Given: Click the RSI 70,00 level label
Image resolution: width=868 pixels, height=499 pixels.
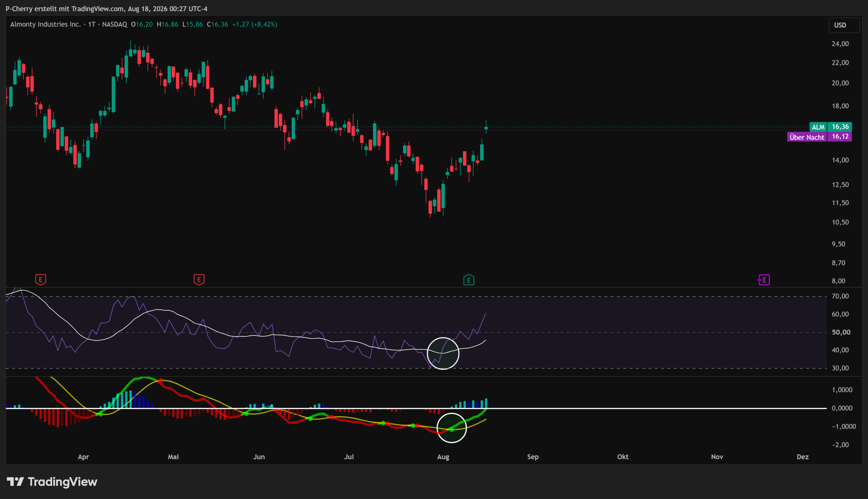Looking at the screenshot, I should click(x=840, y=296).
